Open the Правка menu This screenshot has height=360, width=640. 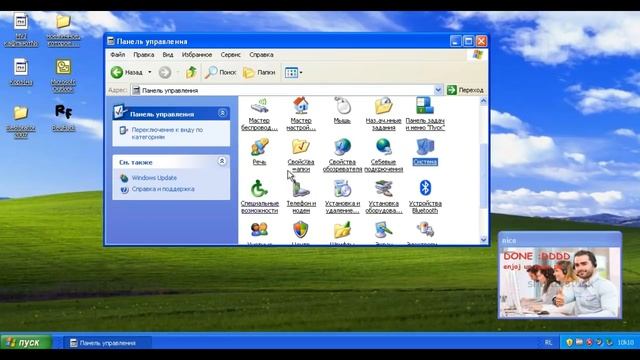(144, 54)
